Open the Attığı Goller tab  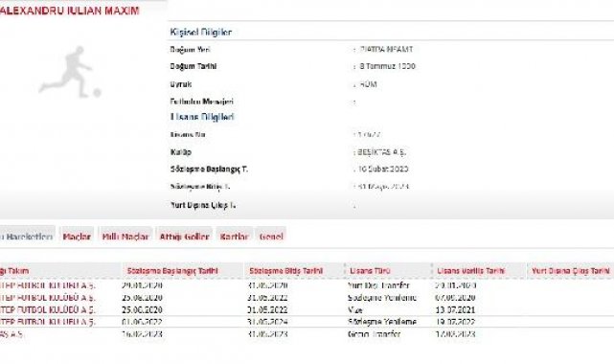[184, 237]
